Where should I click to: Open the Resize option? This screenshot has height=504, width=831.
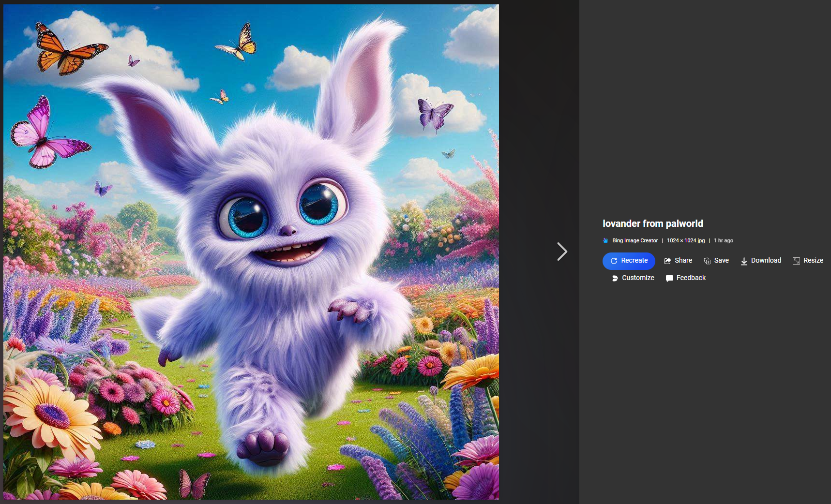808,261
